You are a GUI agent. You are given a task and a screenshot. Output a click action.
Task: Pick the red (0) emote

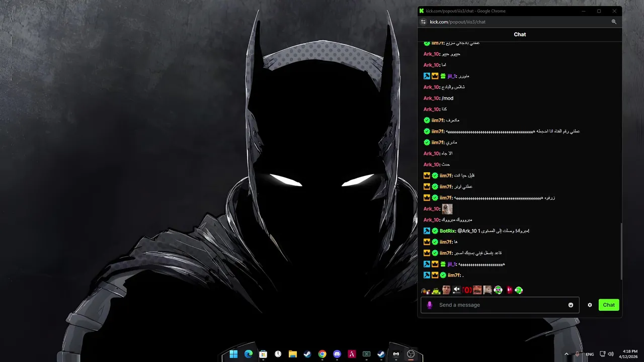pyautogui.click(x=466, y=290)
